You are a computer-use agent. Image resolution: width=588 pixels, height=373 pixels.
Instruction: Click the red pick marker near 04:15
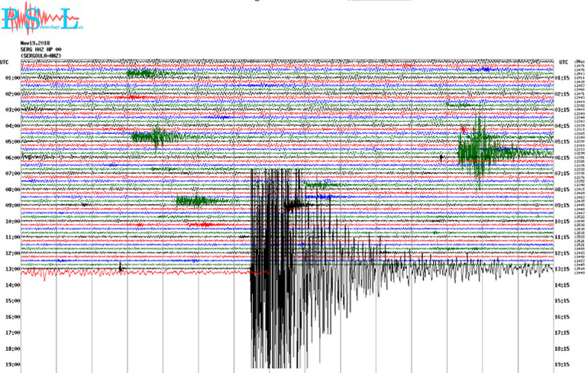tap(463, 129)
